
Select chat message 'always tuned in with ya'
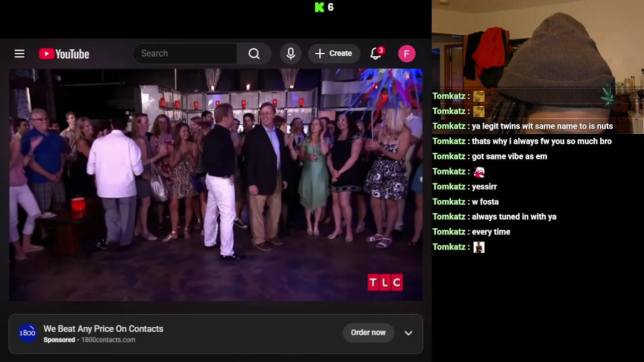[514, 217]
